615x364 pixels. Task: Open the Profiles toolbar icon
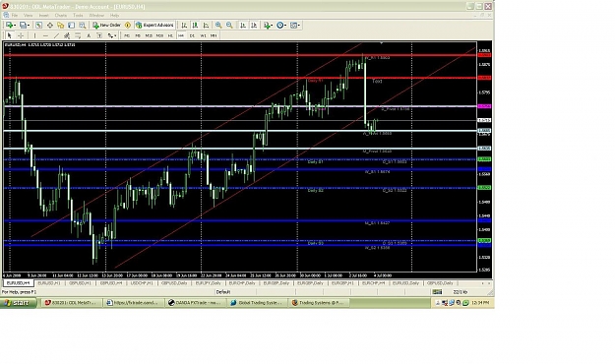(x=25, y=26)
